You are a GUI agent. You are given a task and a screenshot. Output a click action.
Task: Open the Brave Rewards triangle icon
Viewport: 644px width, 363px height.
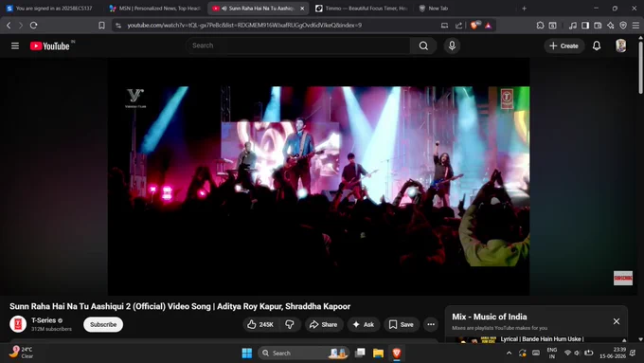tap(488, 26)
